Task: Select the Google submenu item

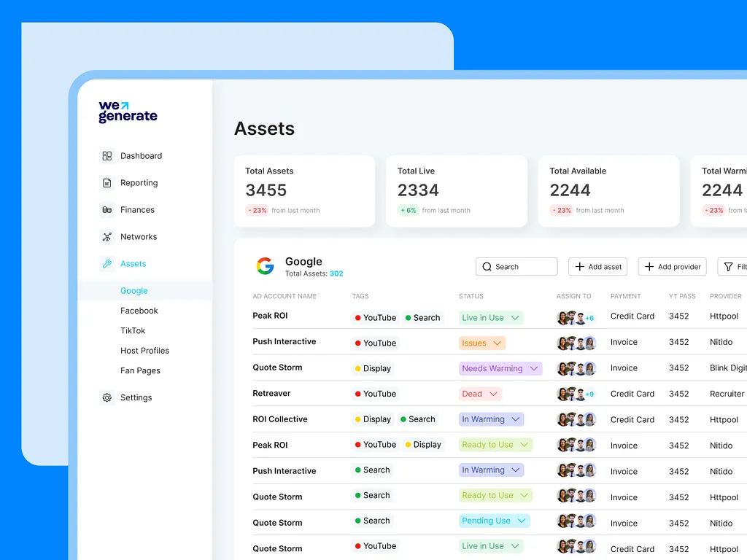Action: [134, 290]
